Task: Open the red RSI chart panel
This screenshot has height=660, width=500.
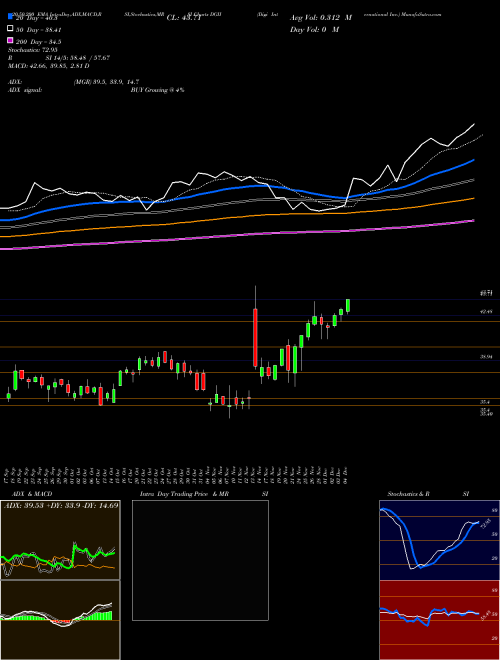Action: click(440, 620)
